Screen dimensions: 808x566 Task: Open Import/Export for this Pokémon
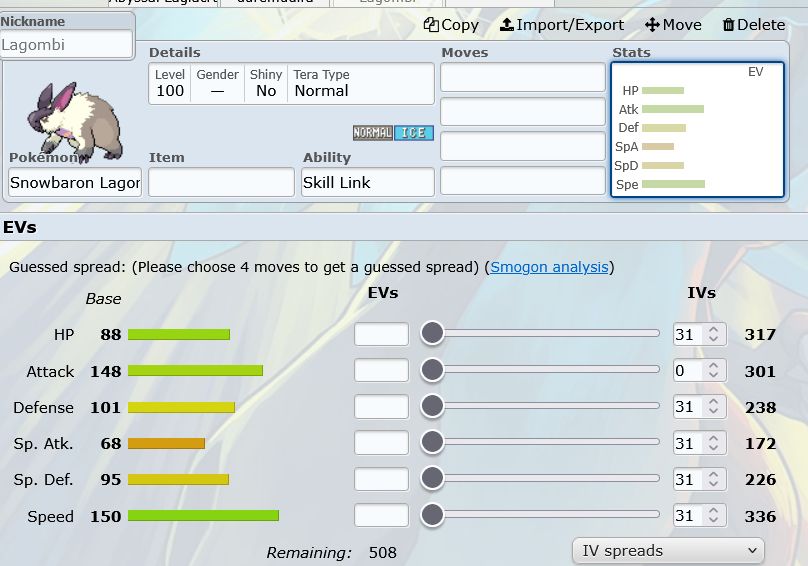(x=562, y=25)
